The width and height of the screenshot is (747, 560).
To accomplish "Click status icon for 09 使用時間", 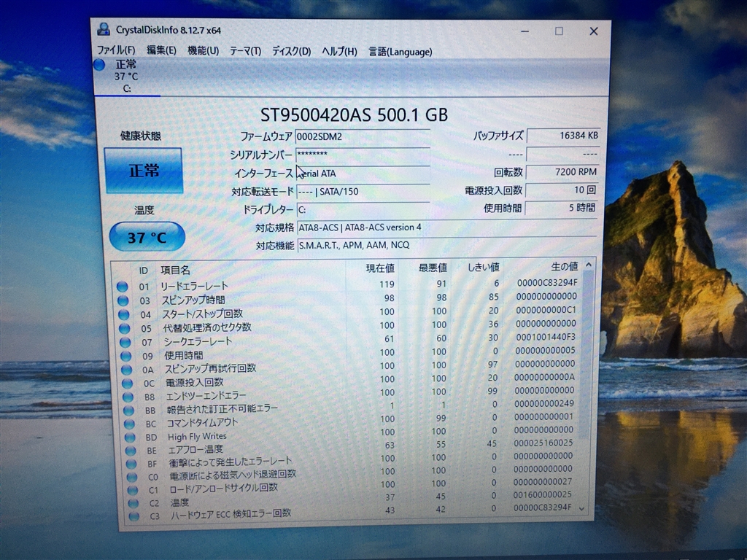I will point(126,356).
